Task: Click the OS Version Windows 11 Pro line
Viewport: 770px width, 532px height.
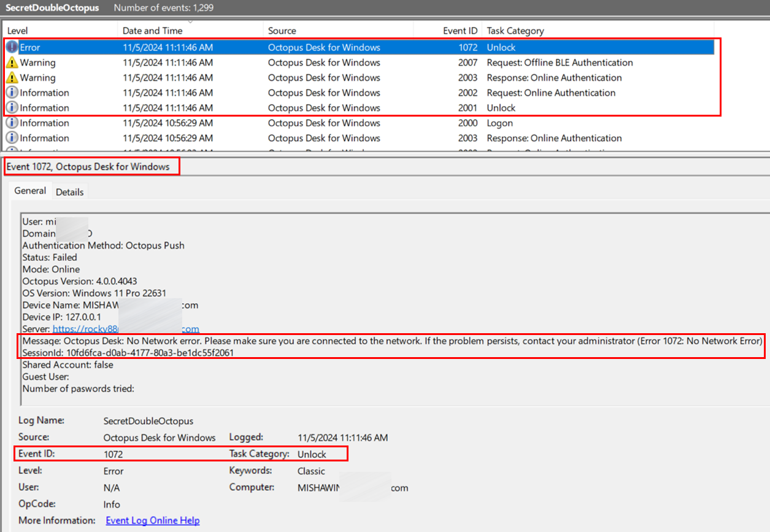Action: coord(94,293)
